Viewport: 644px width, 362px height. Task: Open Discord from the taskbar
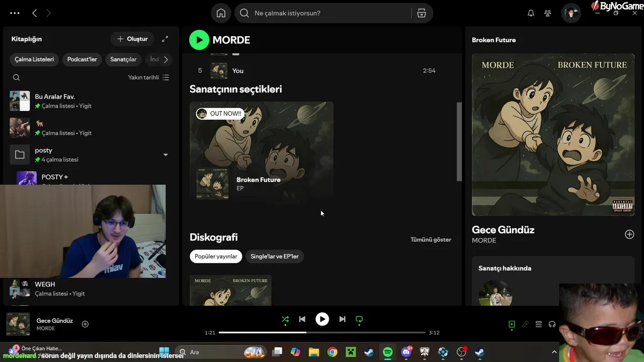pyautogui.click(x=407, y=352)
